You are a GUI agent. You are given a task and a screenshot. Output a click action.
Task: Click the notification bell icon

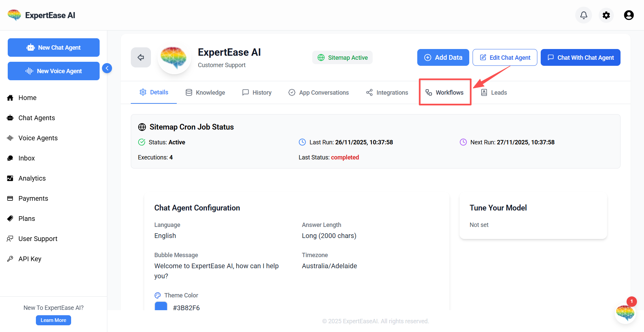[584, 15]
